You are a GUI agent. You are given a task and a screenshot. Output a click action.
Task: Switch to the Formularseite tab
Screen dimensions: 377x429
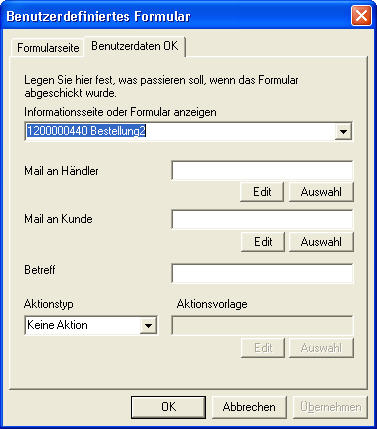pos(47,48)
